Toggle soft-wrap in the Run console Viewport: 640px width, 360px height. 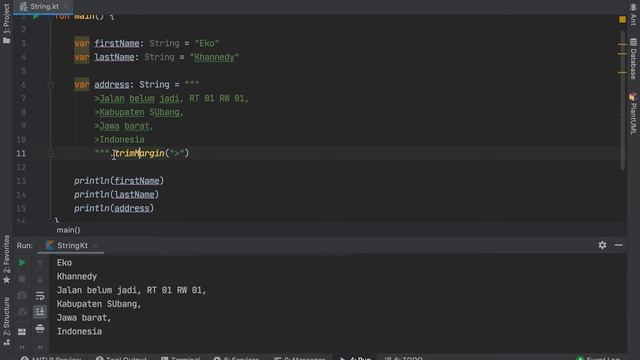pos(40,296)
